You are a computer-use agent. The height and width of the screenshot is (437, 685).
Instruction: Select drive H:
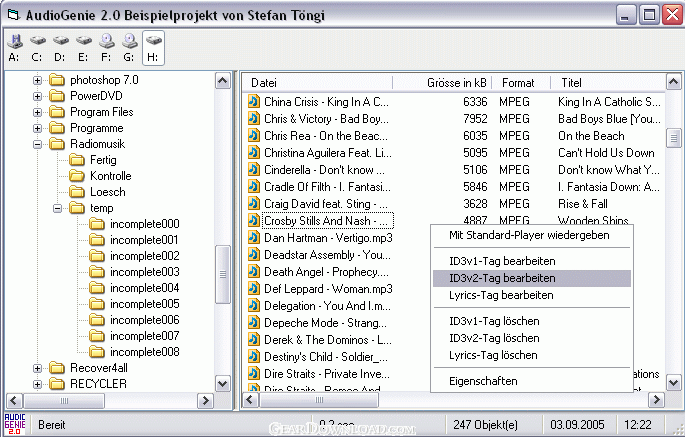(153, 48)
